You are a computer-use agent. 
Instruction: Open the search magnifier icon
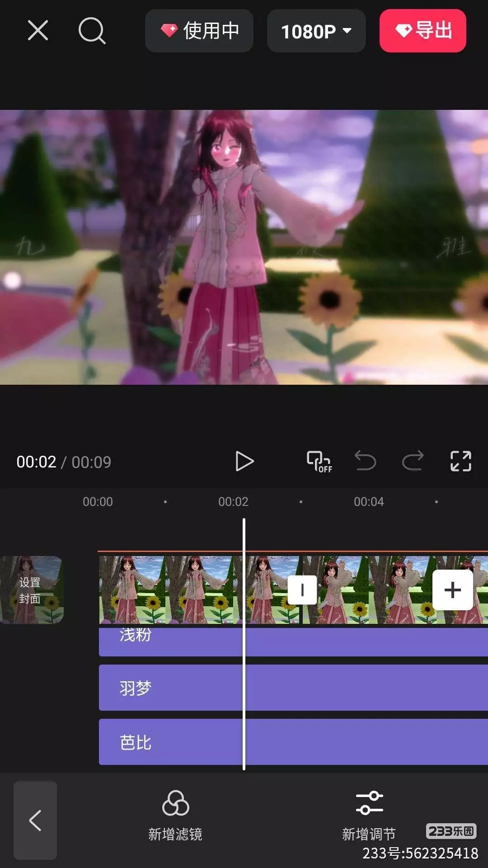pos(92,31)
